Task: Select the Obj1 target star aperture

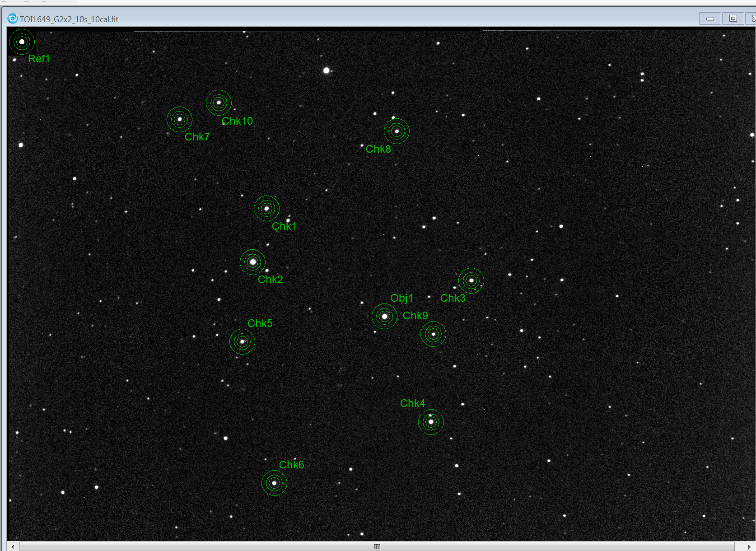Action: pos(384,317)
